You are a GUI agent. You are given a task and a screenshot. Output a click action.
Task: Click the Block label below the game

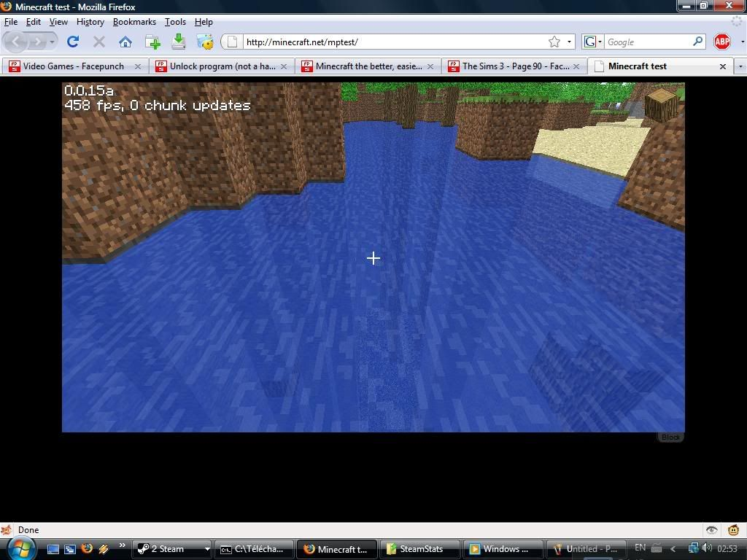(x=670, y=437)
